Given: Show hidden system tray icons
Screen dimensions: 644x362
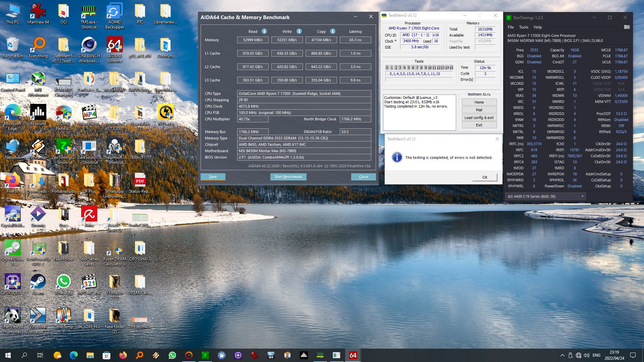Looking at the screenshot, I should click(x=562, y=355).
